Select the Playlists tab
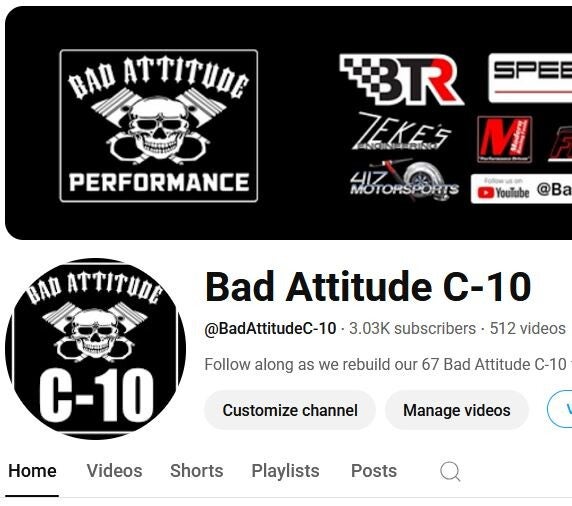The height and width of the screenshot is (506, 572). click(x=285, y=471)
